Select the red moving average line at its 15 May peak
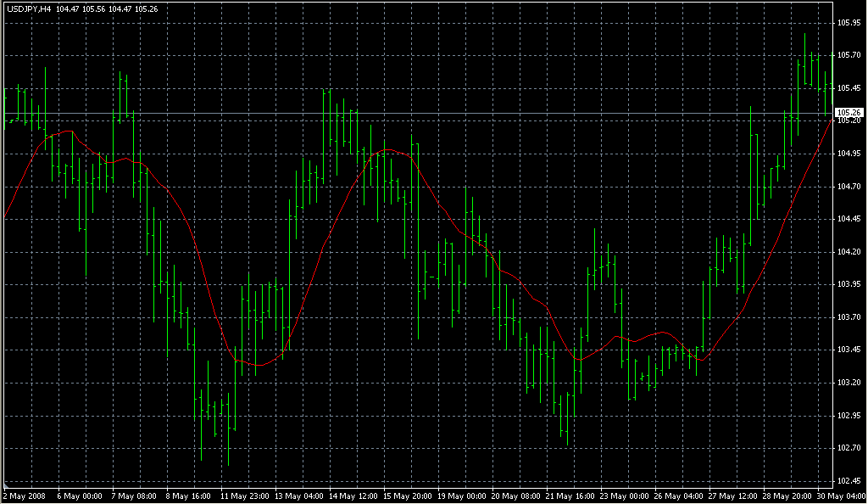This screenshot has height=504, width=868. point(388,149)
